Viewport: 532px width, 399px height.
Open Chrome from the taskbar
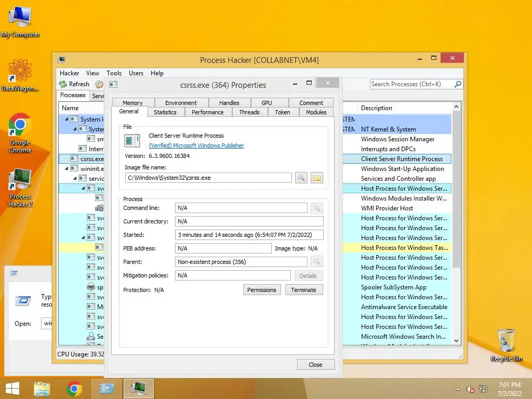pos(74,389)
